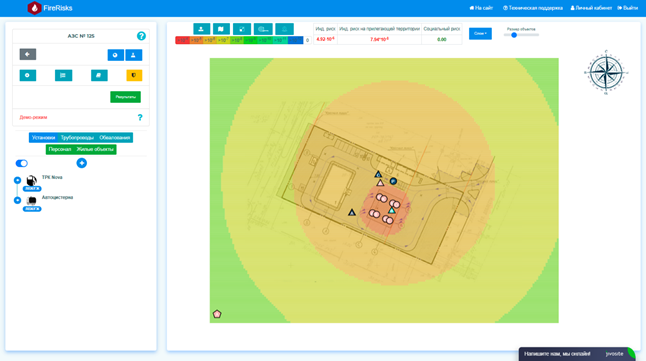Open the Напишите нам online chat widget

tap(578, 354)
